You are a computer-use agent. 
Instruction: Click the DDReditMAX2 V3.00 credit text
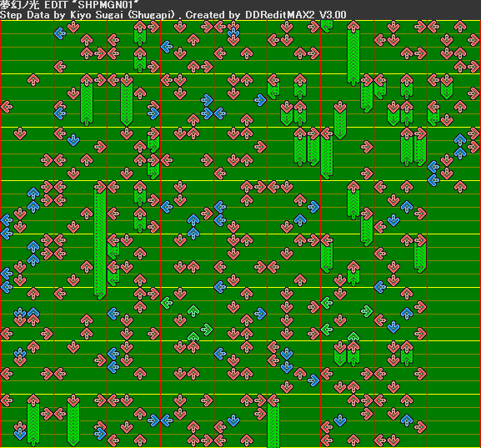[296, 15]
